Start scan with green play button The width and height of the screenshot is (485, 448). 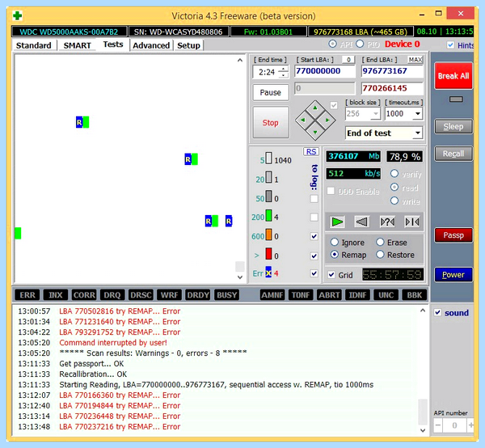point(337,222)
